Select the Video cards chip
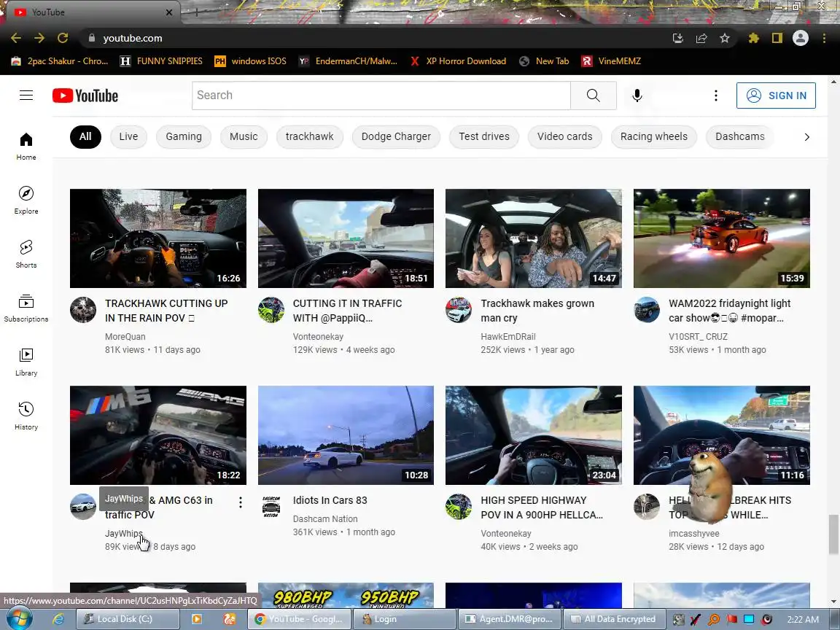The height and width of the screenshot is (630, 840). point(564,136)
